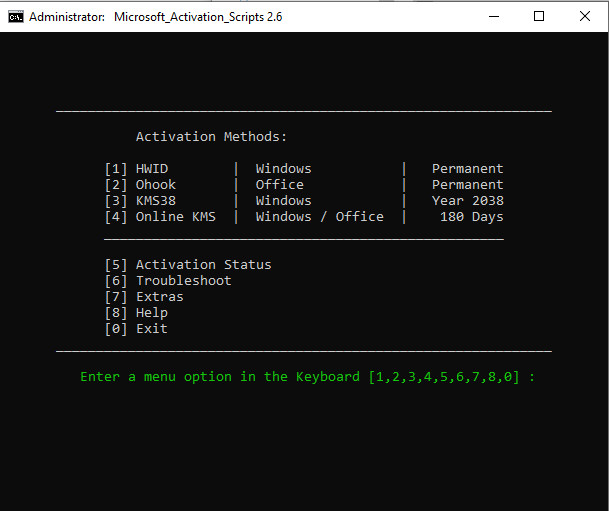Click the Activation Methods heading
The width and height of the screenshot is (609, 511).
[212, 137]
